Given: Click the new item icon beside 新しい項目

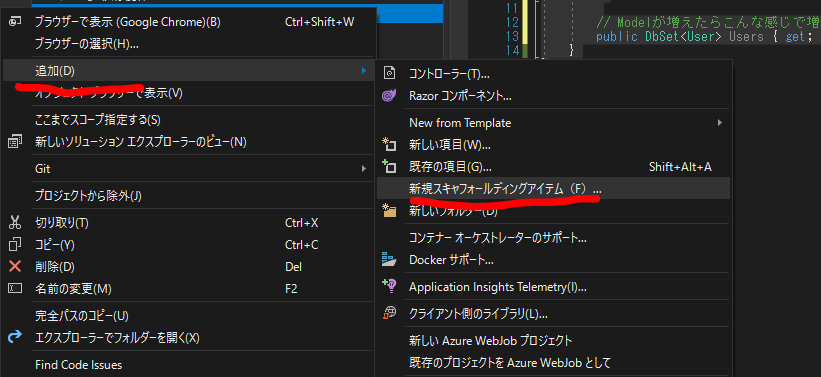Looking at the screenshot, I should pos(389,145).
